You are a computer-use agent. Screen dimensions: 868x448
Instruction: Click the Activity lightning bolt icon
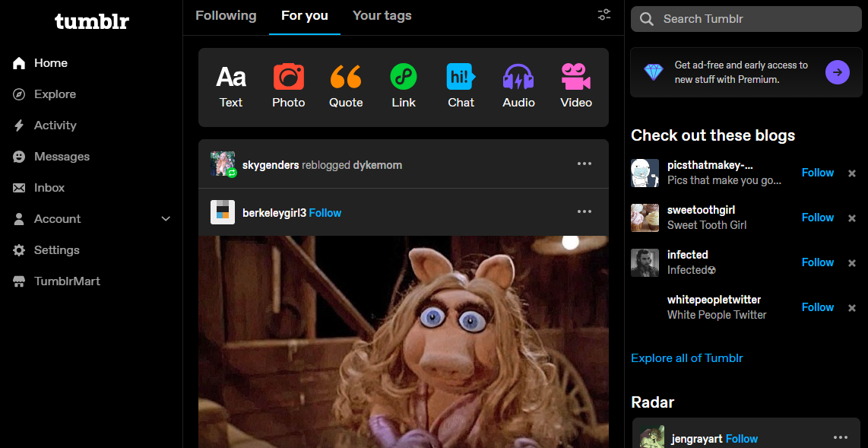[x=19, y=126]
